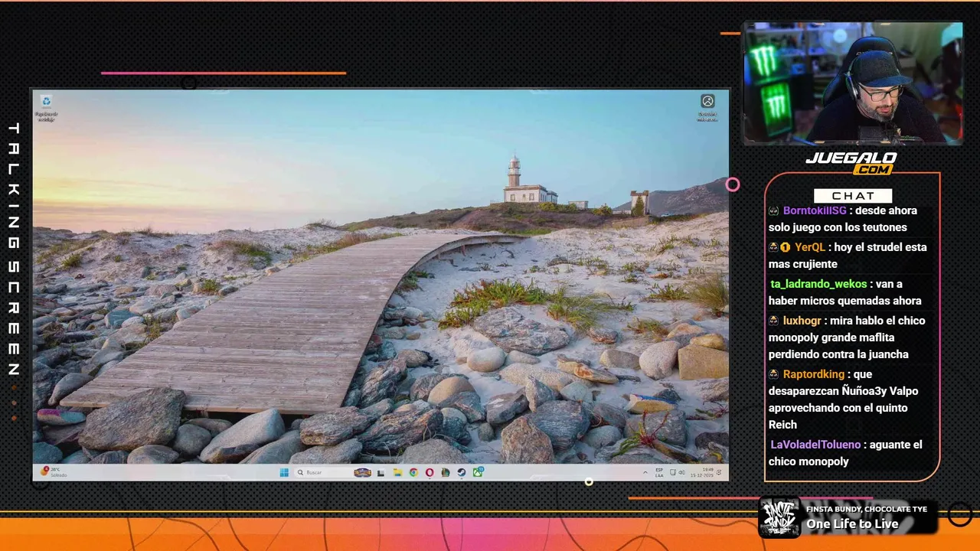Screen dimensions: 980x551
Task: Click the username BorntokillSG in chat
Action: (815, 210)
